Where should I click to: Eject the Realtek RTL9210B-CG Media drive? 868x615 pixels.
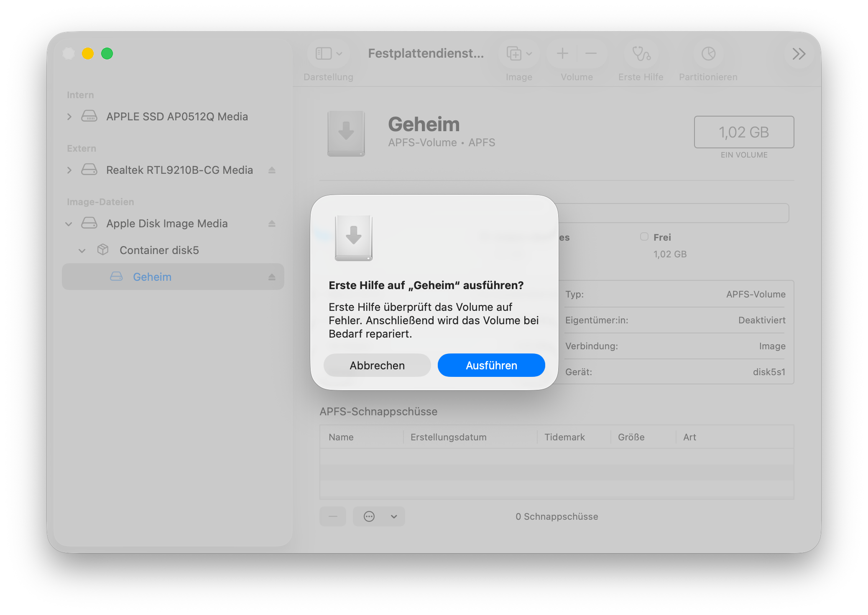[272, 170]
